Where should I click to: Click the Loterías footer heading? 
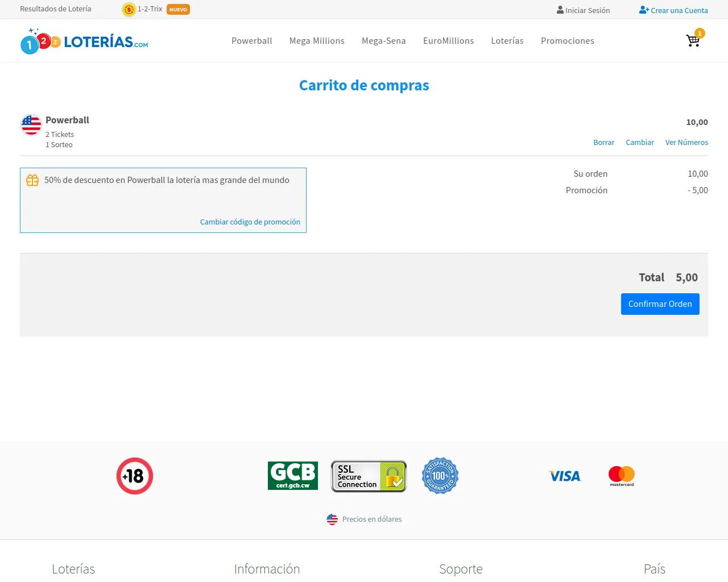point(73,569)
